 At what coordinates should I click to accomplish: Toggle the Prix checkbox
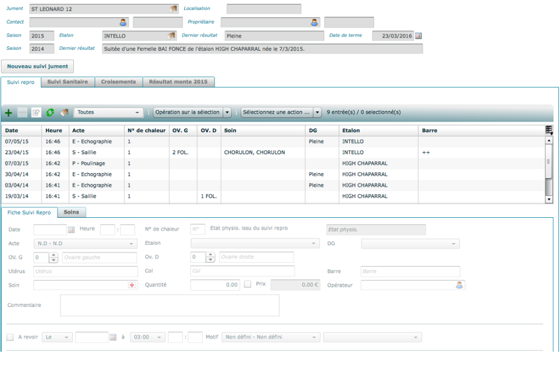click(x=248, y=284)
